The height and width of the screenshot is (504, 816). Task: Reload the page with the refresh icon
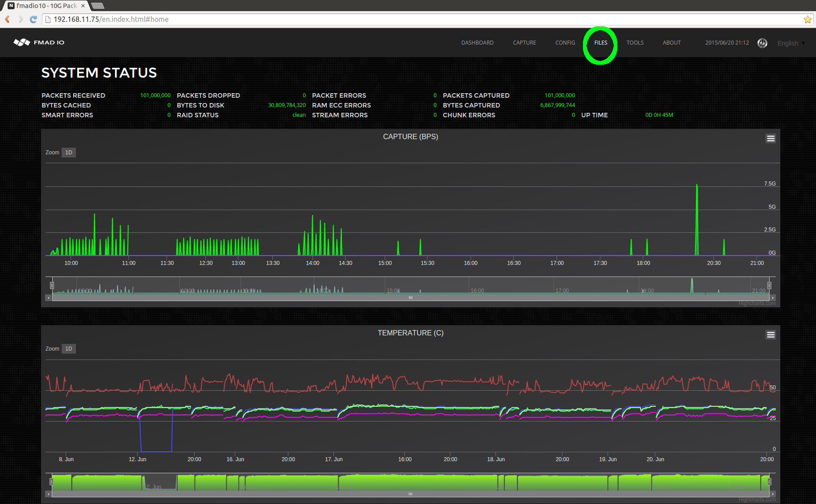tap(33, 19)
